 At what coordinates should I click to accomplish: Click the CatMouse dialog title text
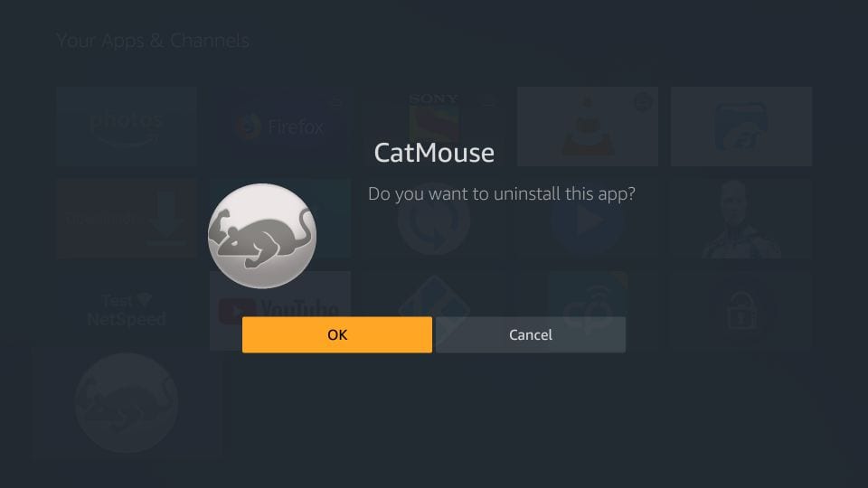pos(434,153)
